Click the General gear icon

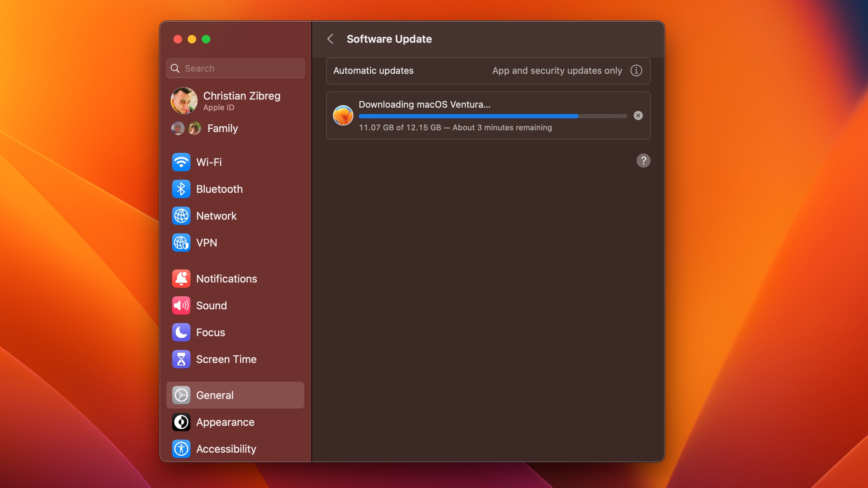181,395
